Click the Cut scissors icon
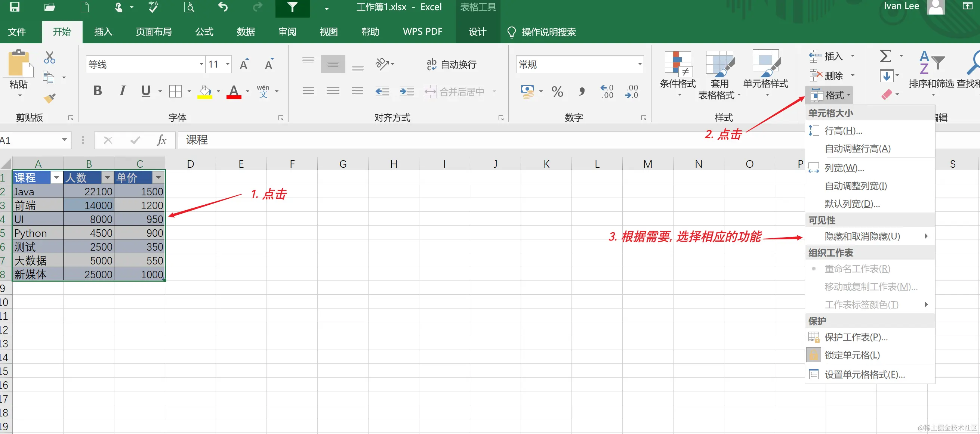The height and width of the screenshot is (434, 980). [49, 58]
